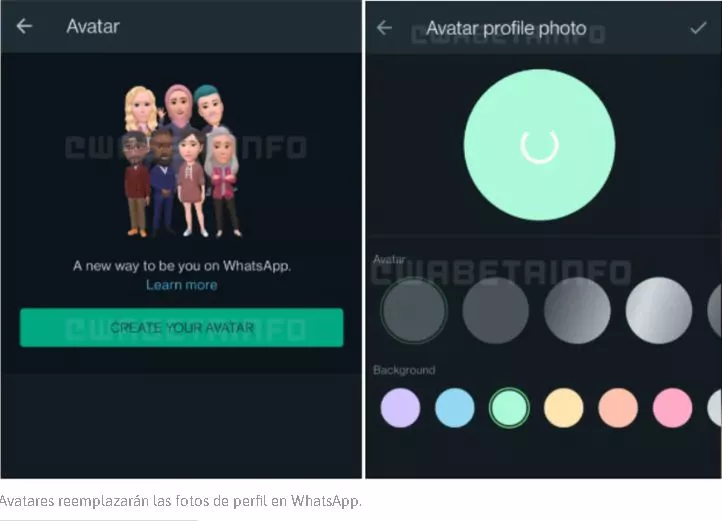Select the partially visible gray background swatch
This screenshot has height=521, width=722.
coord(715,408)
